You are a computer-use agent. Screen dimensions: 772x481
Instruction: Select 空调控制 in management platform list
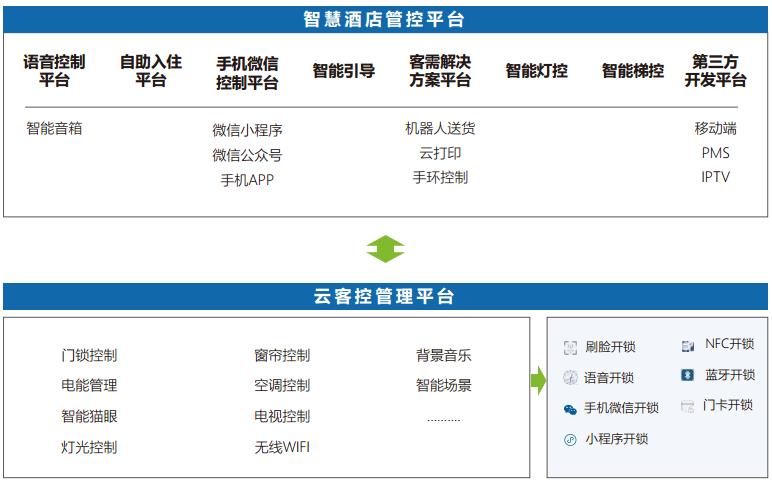coord(282,385)
